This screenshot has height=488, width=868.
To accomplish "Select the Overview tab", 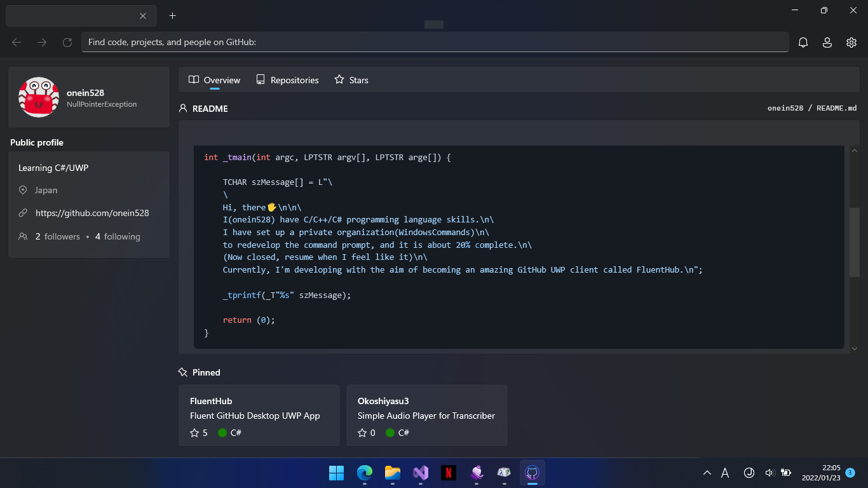I will click(x=214, y=79).
